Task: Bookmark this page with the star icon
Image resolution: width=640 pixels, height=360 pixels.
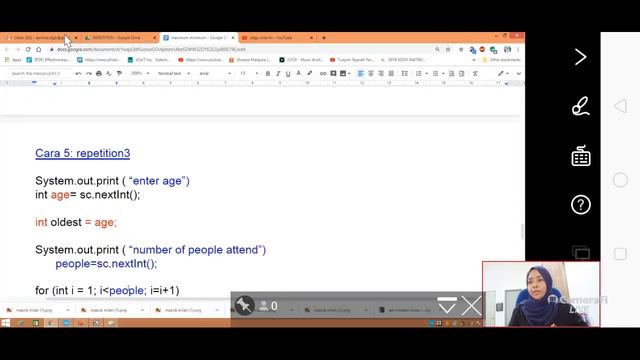Action: pos(448,49)
